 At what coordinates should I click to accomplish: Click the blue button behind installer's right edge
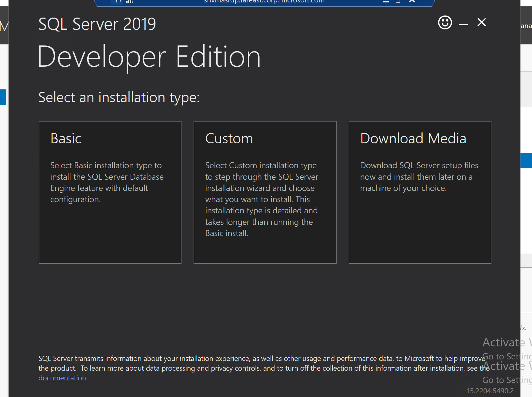point(526,161)
